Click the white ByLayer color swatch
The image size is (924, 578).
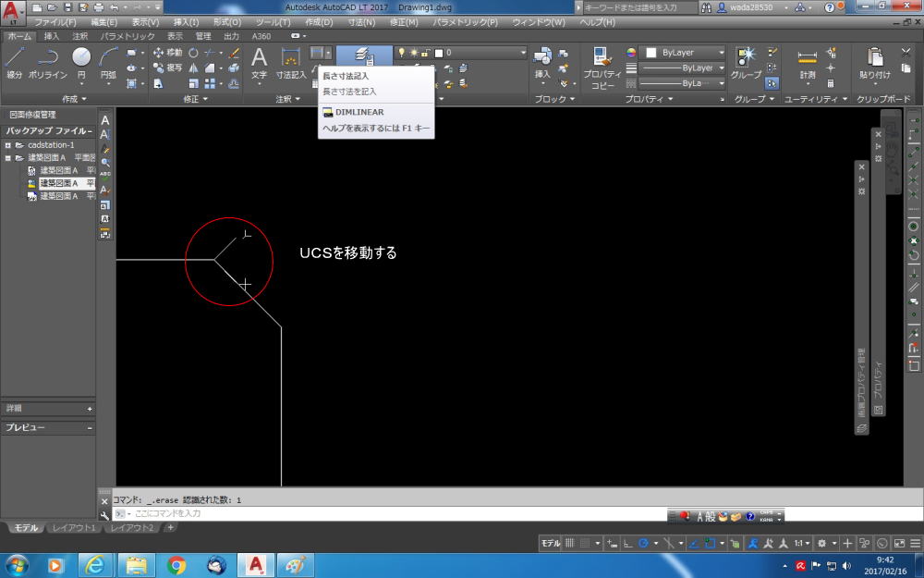(x=651, y=53)
